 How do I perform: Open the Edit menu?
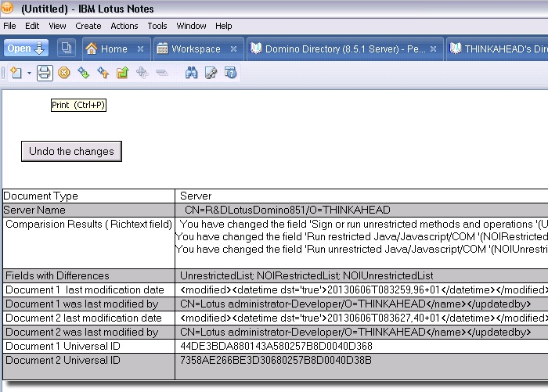tap(32, 26)
